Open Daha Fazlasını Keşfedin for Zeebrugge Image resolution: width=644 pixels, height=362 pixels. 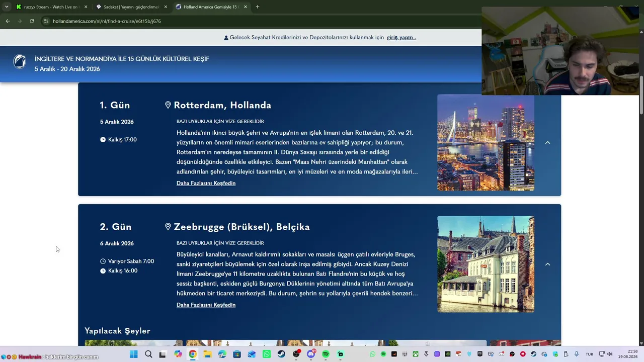(206, 305)
